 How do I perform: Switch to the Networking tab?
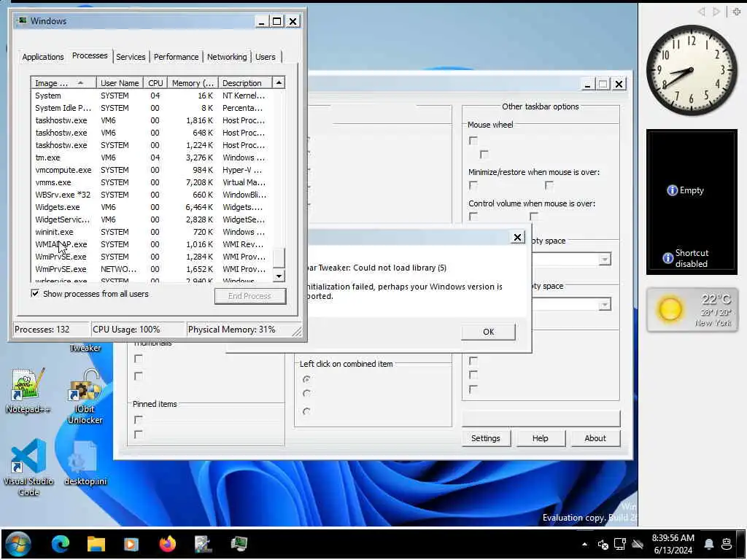pyautogui.click(x=227, y=57)
